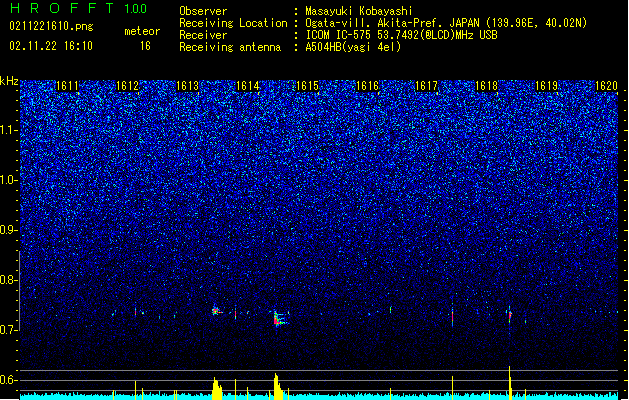Viewport: 629px width, 400px height.
Task: Click the meteor echo between 1613 and 1614
Action: click(217, 311)
